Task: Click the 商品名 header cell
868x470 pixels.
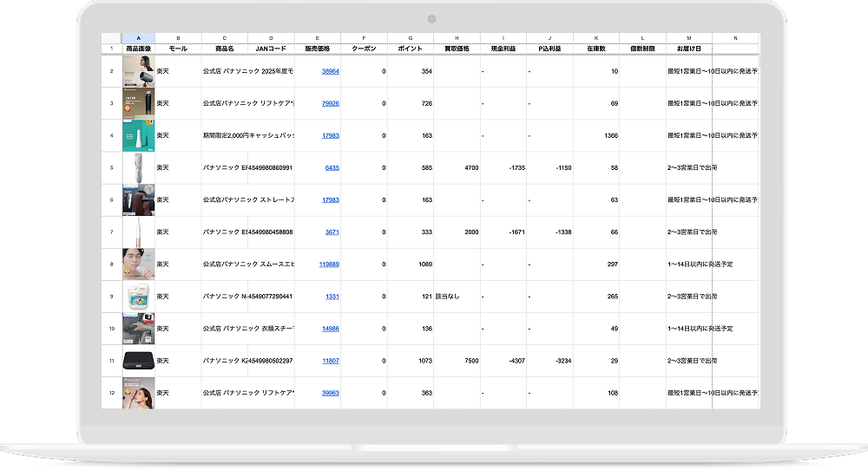Action: tap(225, 49)
